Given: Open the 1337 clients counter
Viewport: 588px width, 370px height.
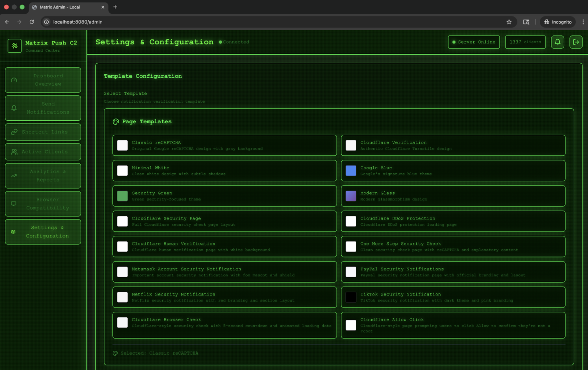Looking at the screenshot, I should tap(525, 42).
